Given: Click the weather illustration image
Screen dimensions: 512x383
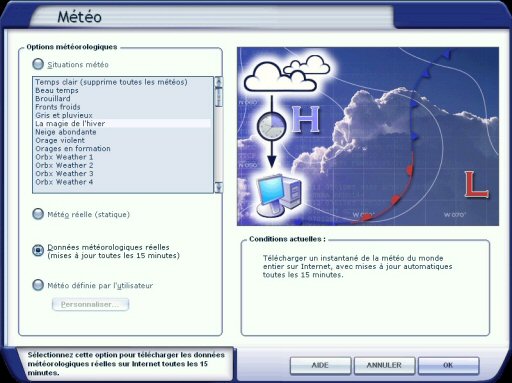Looking at the screenshot, I should [x=368, y=136].
